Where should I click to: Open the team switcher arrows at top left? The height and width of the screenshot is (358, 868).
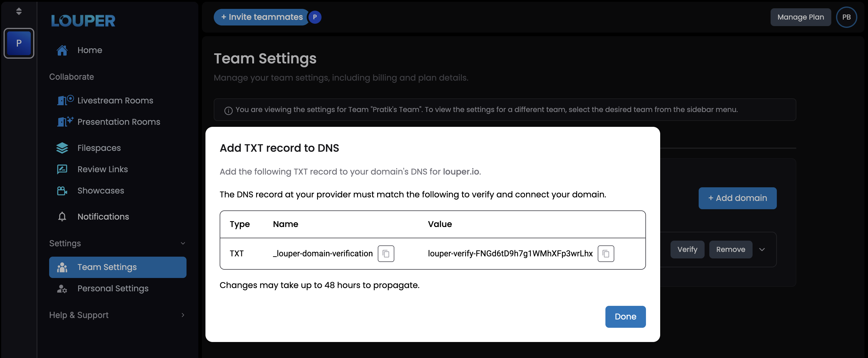pyautogui.click(x=19, y=11)
